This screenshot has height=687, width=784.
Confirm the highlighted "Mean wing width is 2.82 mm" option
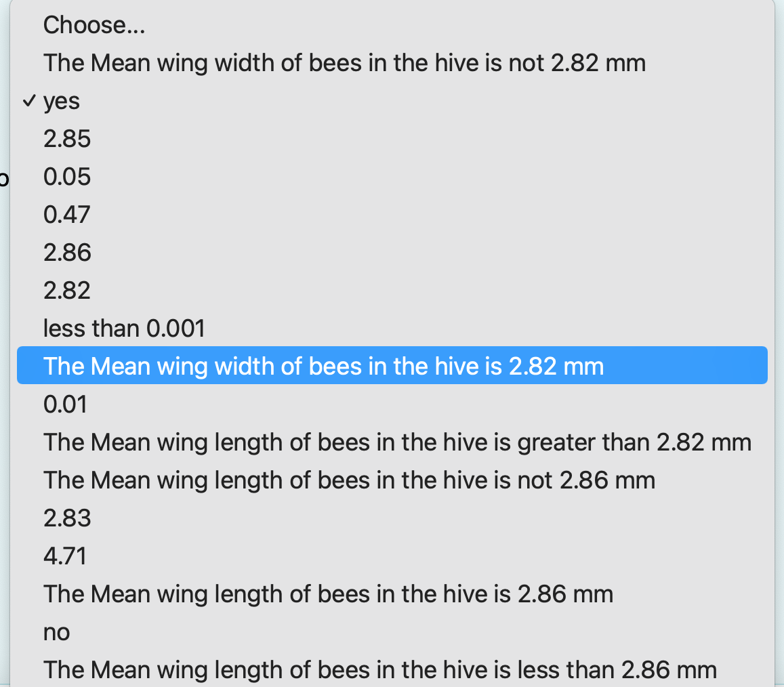click(x=323, y=366)
